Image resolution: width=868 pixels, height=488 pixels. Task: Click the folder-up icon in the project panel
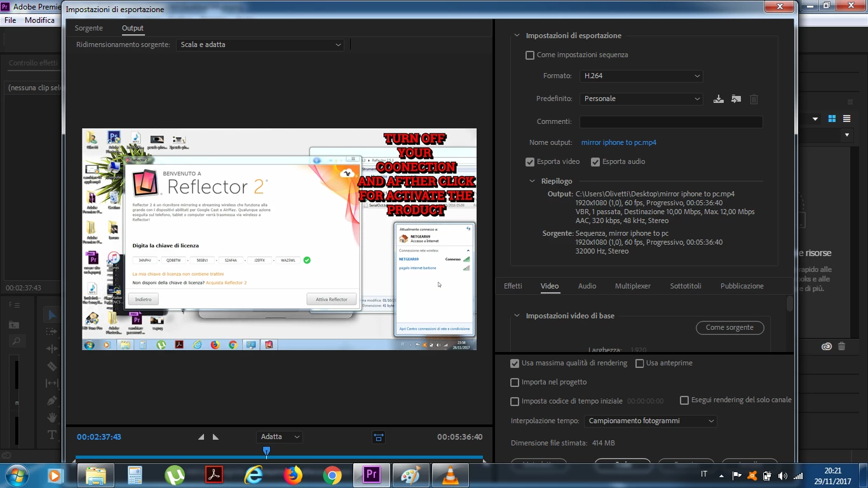[x=14, y=325]
